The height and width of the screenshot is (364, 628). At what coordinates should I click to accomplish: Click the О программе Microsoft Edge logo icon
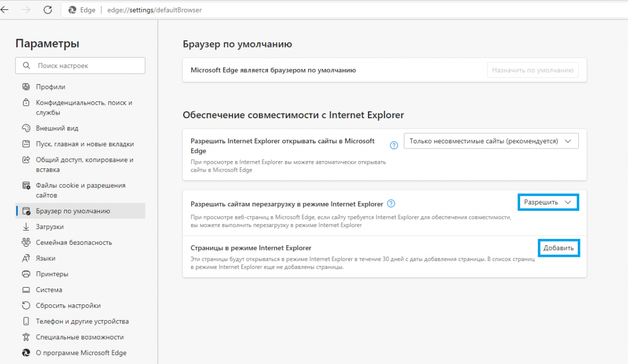[x=26, y=352]
